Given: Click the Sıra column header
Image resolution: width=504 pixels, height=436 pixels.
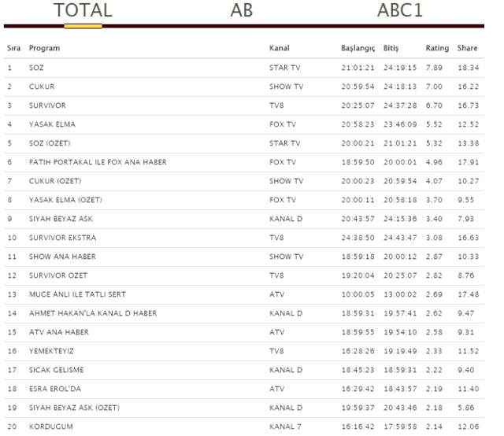Looking at the screenshot, I should pyautogui.click(x=14, y=48).
